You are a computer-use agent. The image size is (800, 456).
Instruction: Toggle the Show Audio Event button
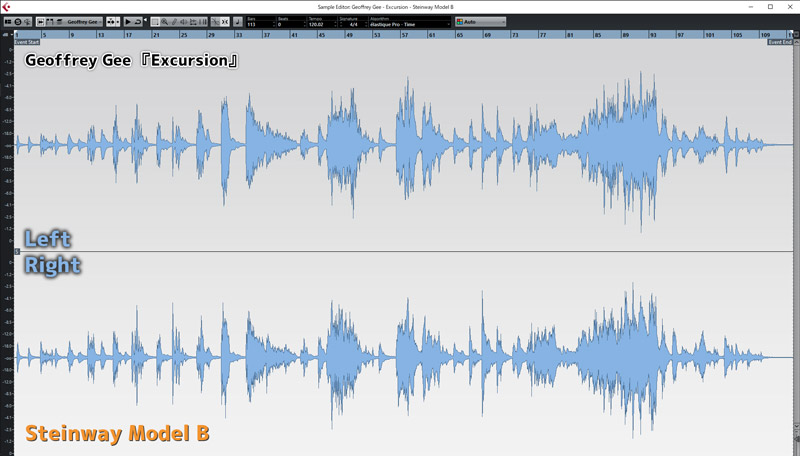[40, 22]
